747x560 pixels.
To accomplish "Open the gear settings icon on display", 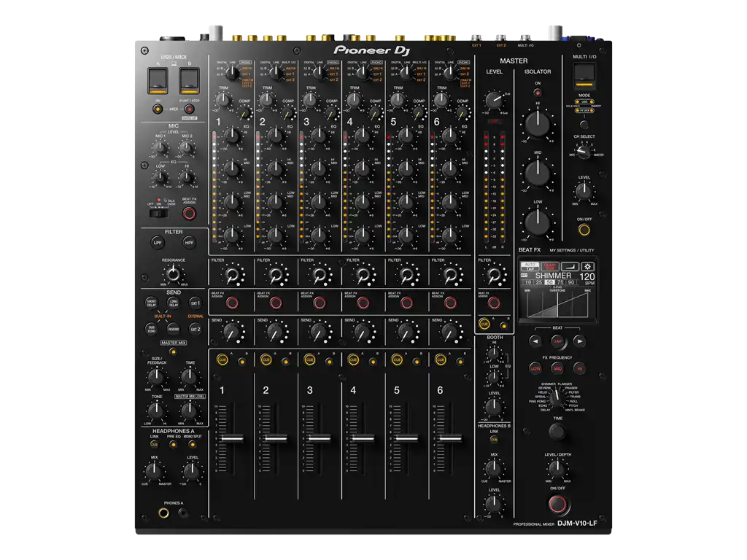I will 587,265.
